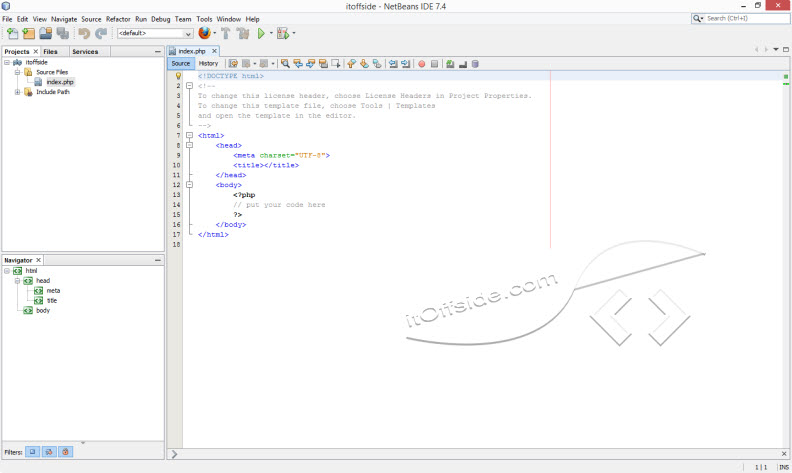Screen dimensions: 792x473
Task: Toggle Bookmark on current line
Action: (377, 64)
